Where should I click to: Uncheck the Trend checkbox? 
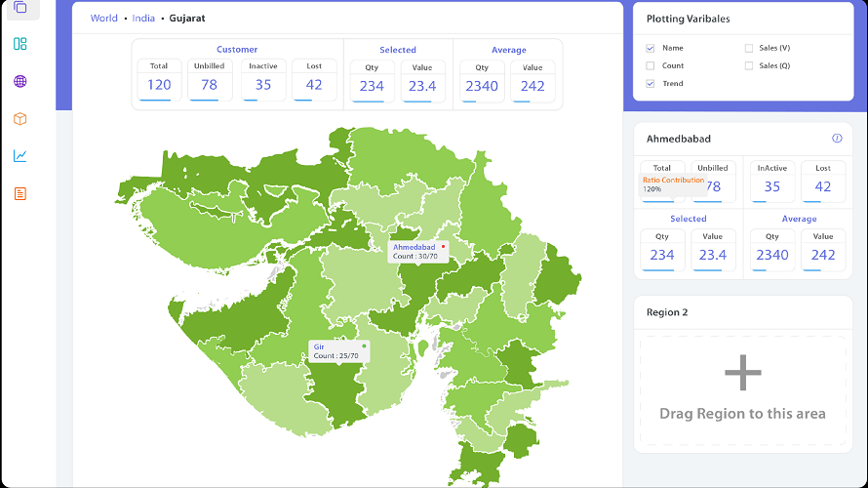(651, 84)
